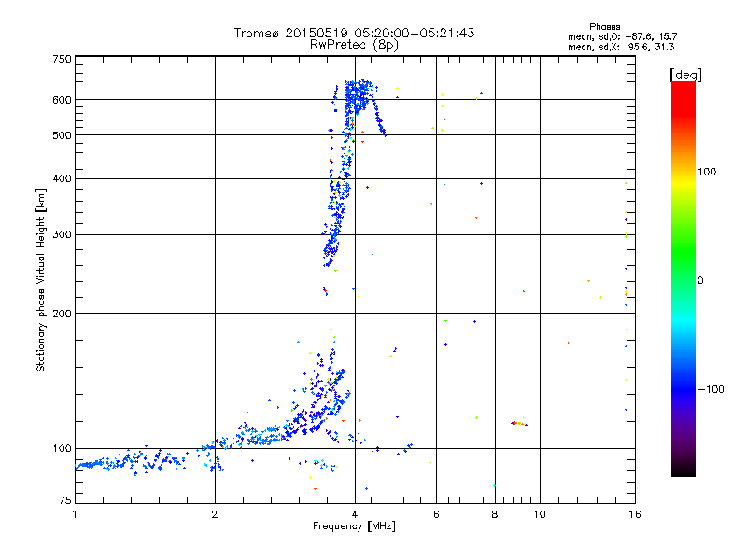The height and width of the screenshot is (560, 747).
Task: Click the 'Phases' heading text
Action: point(604,27)
